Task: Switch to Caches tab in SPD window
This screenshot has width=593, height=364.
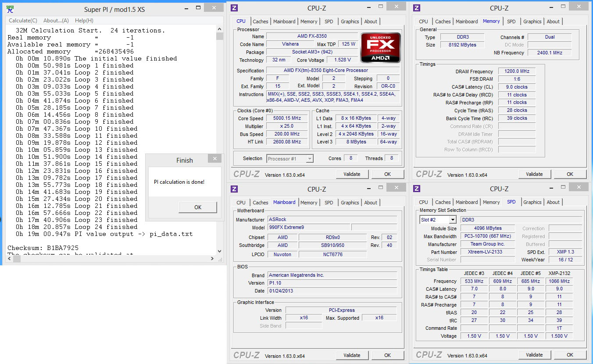Action: tap(443, 202)
